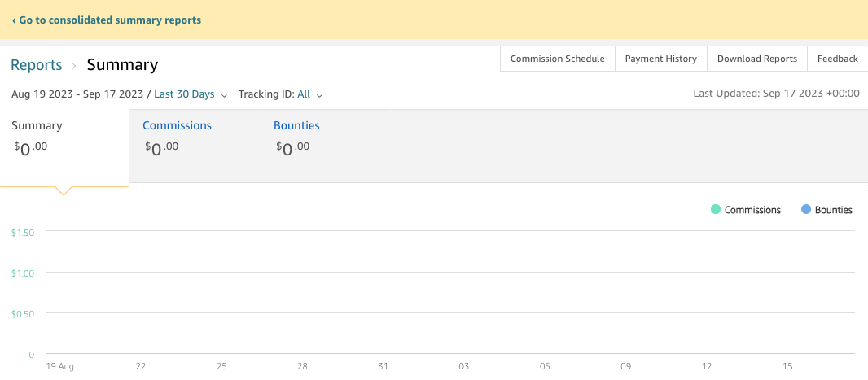The width and height of the screenshot is (868, 380).
Task: Click the Commissions legend label
Action: pos(752,210)
